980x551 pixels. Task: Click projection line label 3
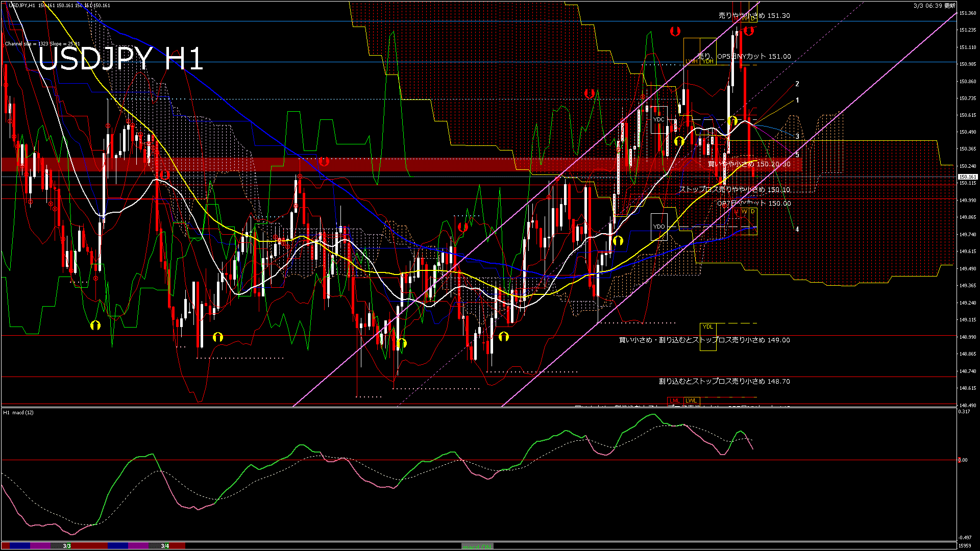797,137
